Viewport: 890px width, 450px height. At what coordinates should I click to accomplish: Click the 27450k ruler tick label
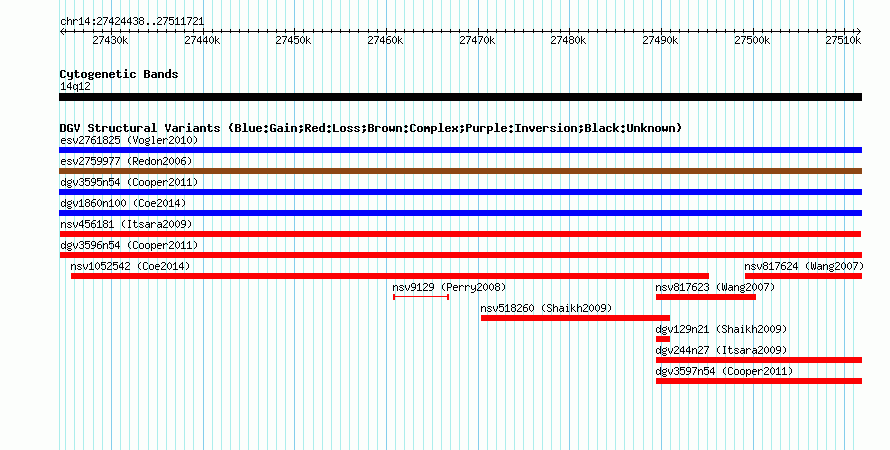click(x=293, y=40)
